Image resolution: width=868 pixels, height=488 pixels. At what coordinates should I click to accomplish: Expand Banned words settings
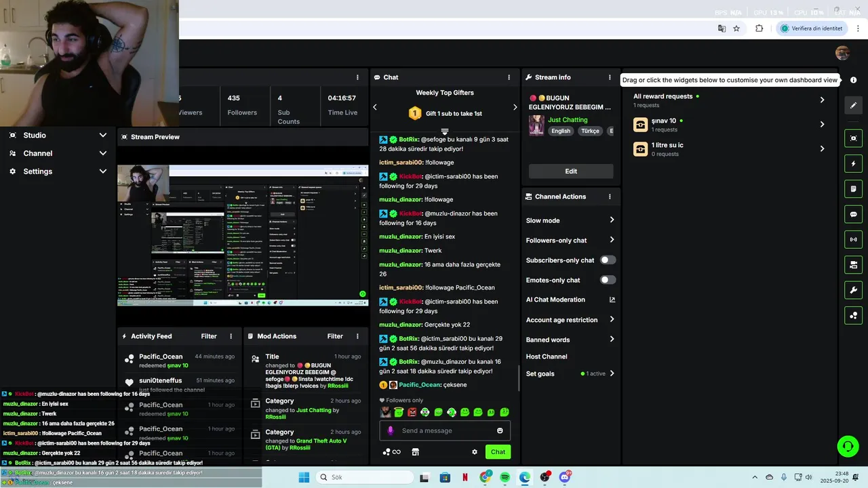coord(612,340)
